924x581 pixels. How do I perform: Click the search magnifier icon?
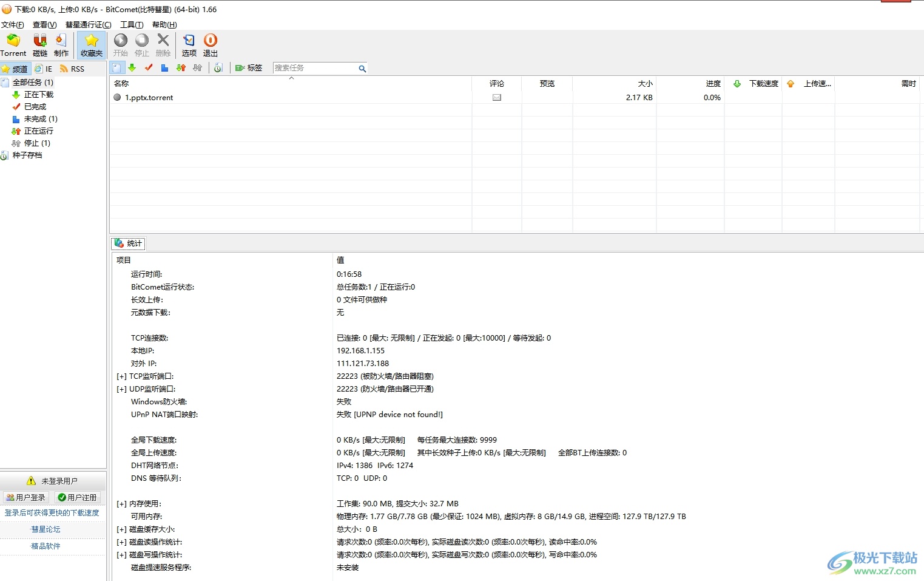point(362,69)
